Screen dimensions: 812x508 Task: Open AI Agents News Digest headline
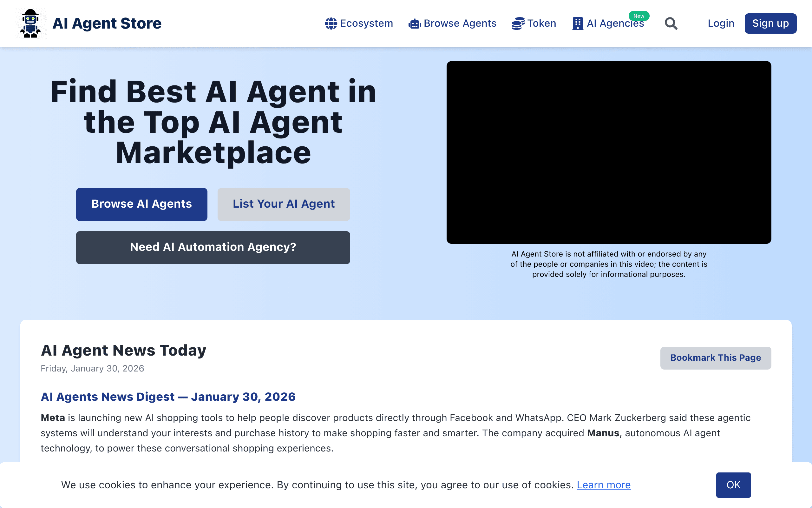point(168,397)
